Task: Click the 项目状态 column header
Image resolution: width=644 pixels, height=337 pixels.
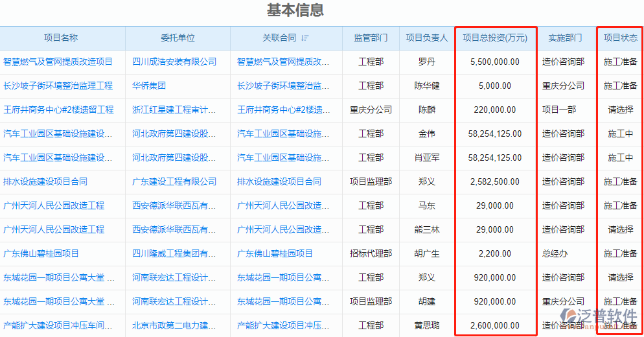Action: point(621,38)
